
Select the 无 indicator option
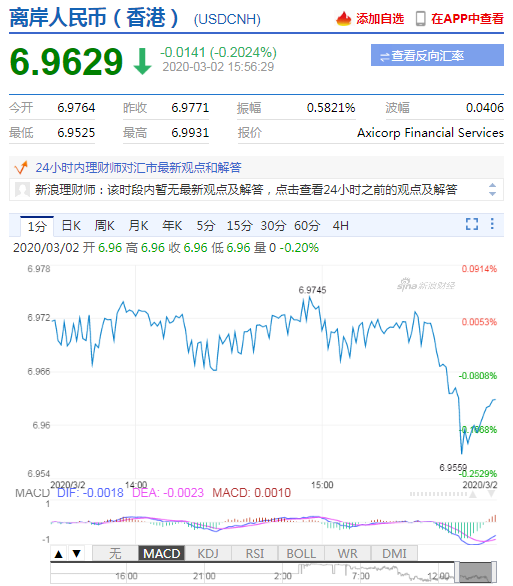coord(115,553)
